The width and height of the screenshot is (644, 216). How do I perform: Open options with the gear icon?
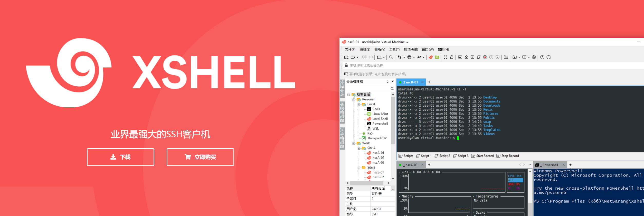click(x=534, y=57)
